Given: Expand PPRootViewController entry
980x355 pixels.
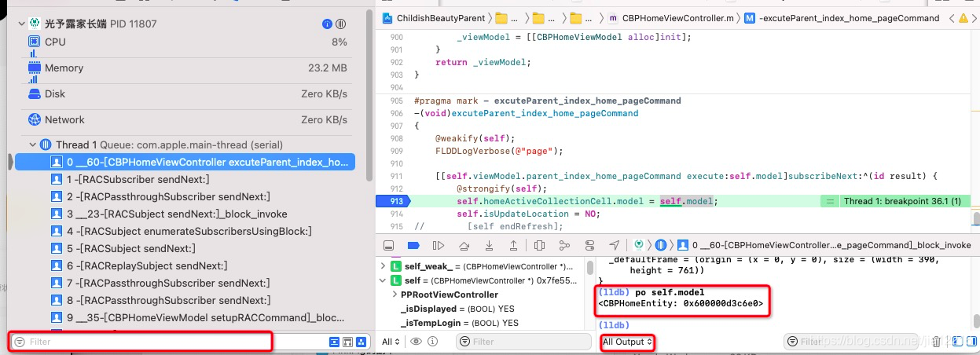Looking at the screenshot, I should coord(395,295).
